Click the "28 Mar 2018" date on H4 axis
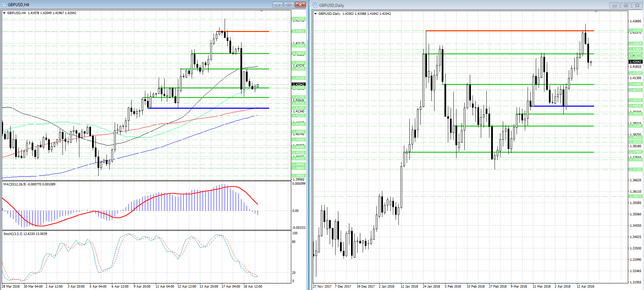 (x=11, y=287)
